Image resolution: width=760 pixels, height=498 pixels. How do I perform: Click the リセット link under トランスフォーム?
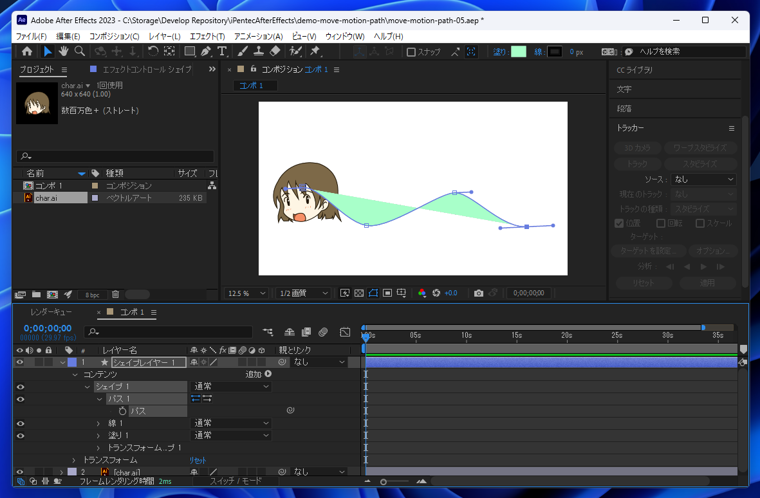click(197, 460)
